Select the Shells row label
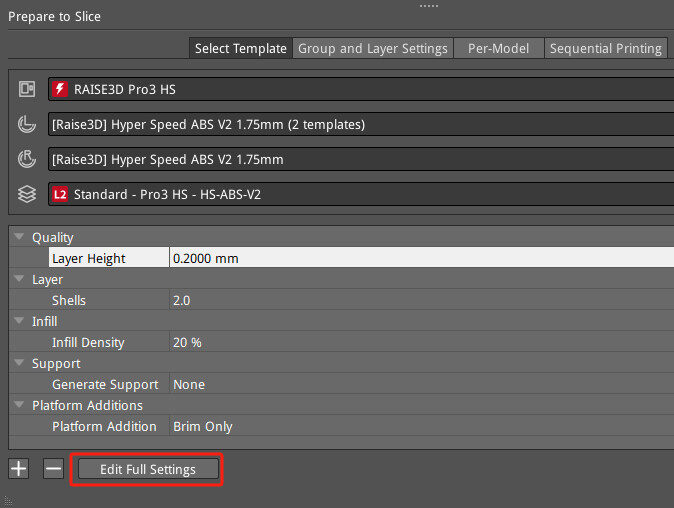This screenshot has height=508, width=674. pos(69,300)
